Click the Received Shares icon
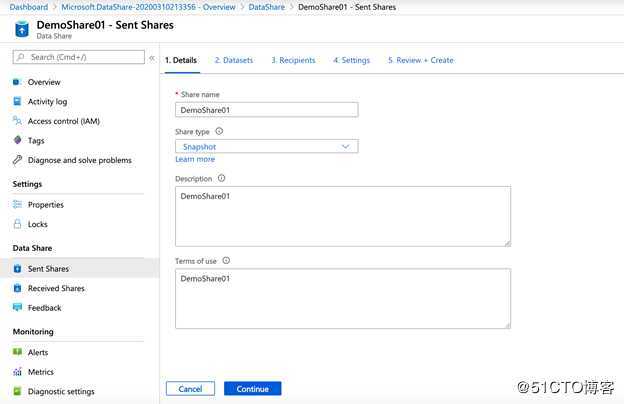This screenshot has height=404, width=624. pos(17,288)
